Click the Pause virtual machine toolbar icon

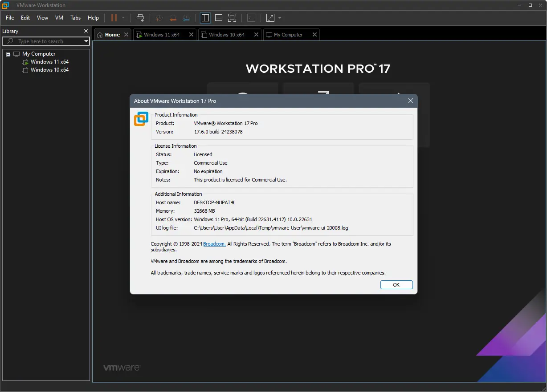(114, 18)
